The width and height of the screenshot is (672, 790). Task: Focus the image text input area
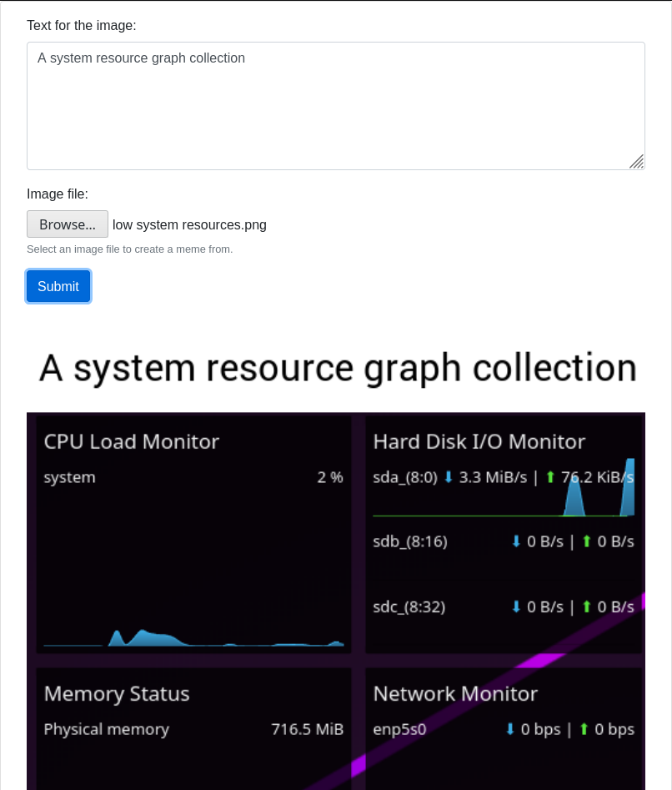coord(335,106)
